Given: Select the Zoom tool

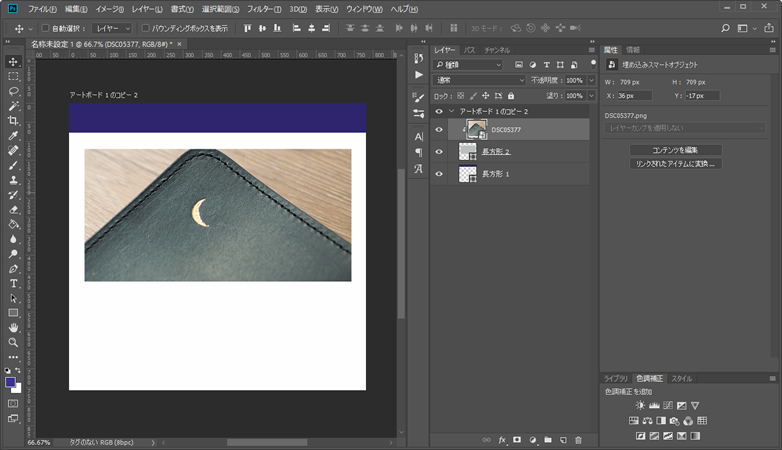Looking at the screenshot, I should click(13, 342).
